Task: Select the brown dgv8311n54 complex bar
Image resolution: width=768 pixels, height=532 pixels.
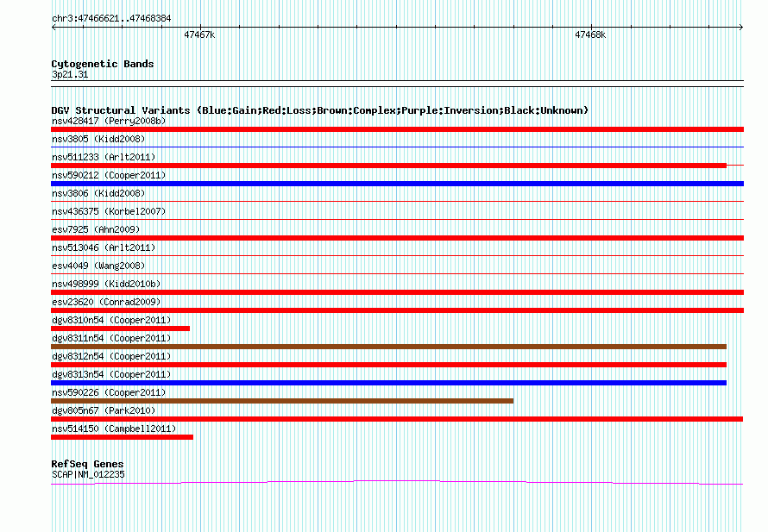Action: pyautogui.click(x=388, y=347)
